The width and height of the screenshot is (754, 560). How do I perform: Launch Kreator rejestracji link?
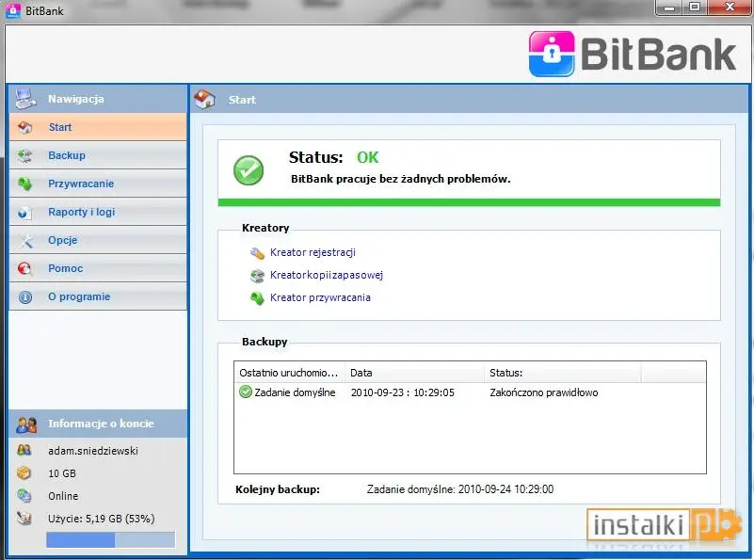pos(313,252)
